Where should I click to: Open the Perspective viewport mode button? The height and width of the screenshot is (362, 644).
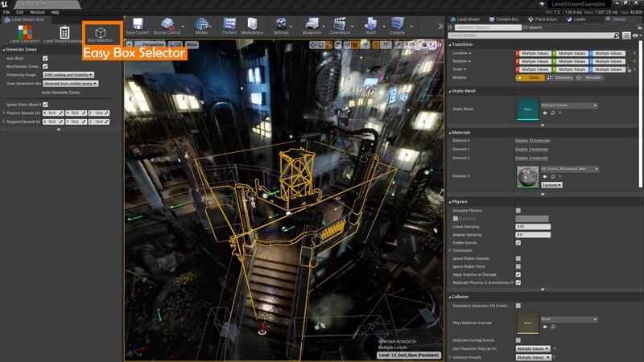(x=150, y=44)
